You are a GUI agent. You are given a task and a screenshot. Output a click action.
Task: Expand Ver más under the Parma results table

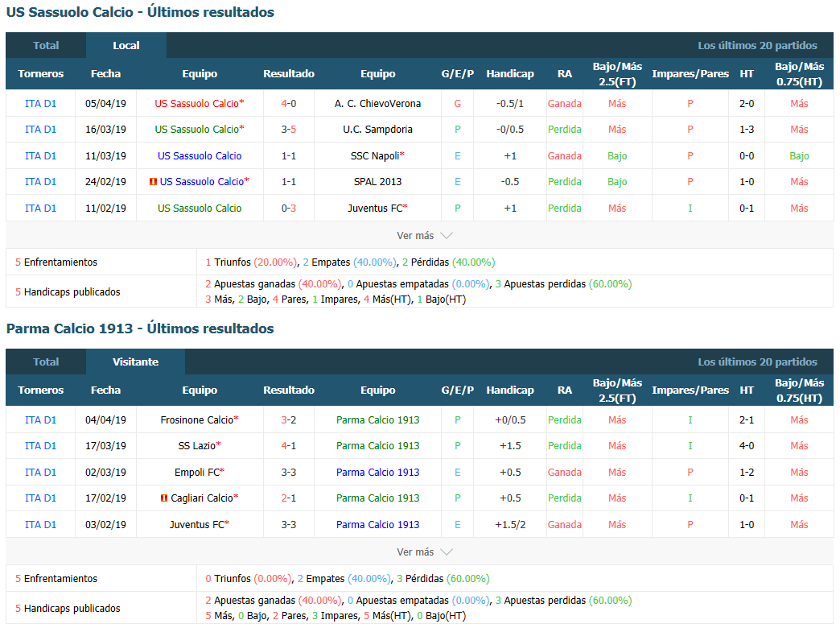424,552
